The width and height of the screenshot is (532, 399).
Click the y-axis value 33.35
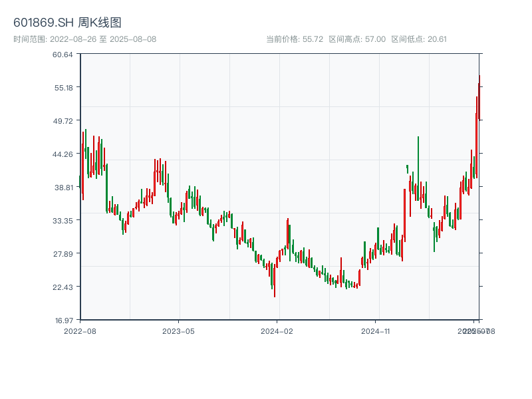point(63,221)
